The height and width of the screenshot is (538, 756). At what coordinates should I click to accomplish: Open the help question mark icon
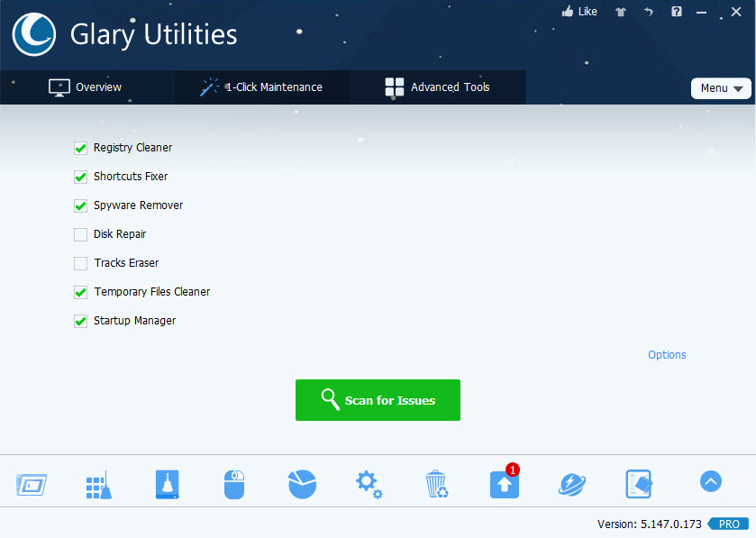tap(677, 12)
